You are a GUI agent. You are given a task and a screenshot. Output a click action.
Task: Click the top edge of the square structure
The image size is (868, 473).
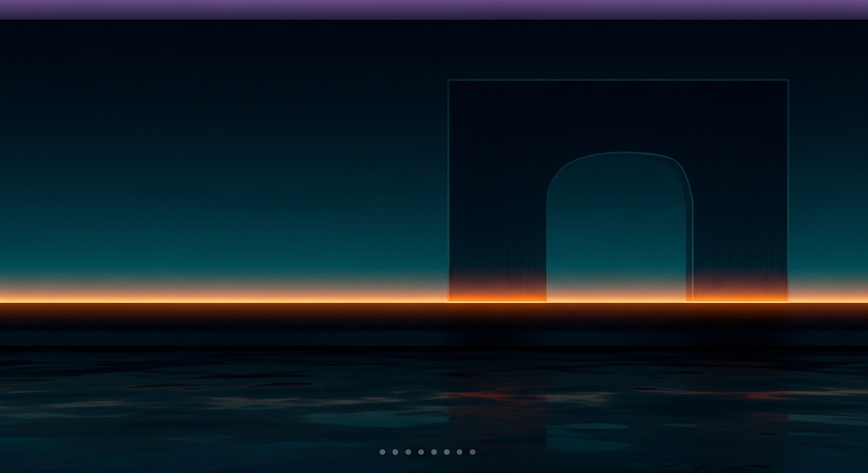pos(616,80)
